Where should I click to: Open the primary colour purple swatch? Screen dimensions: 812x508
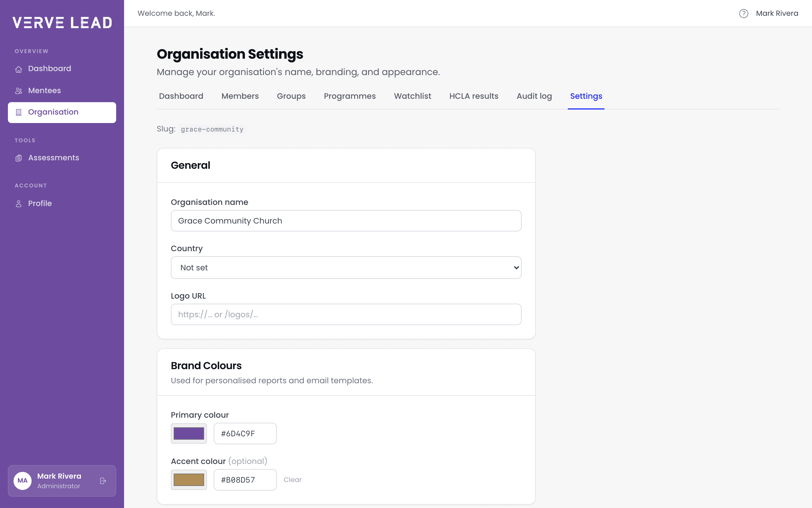[189, 433]
